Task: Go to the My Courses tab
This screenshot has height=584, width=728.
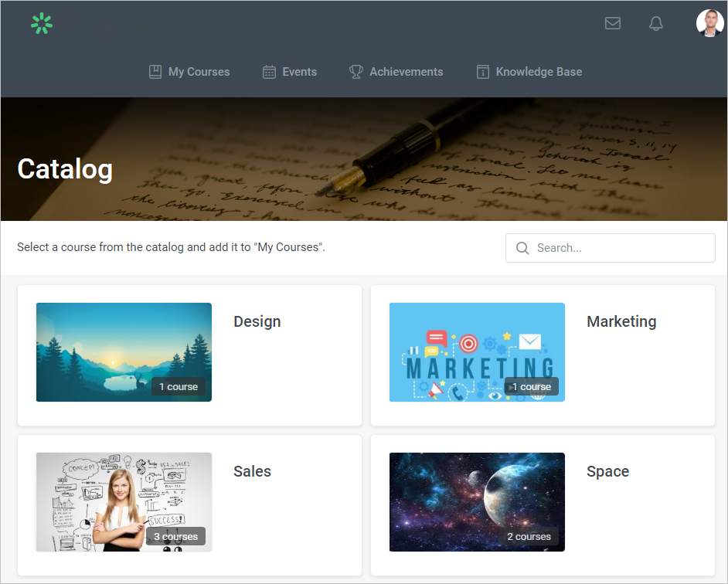Action: pos(199,72)
